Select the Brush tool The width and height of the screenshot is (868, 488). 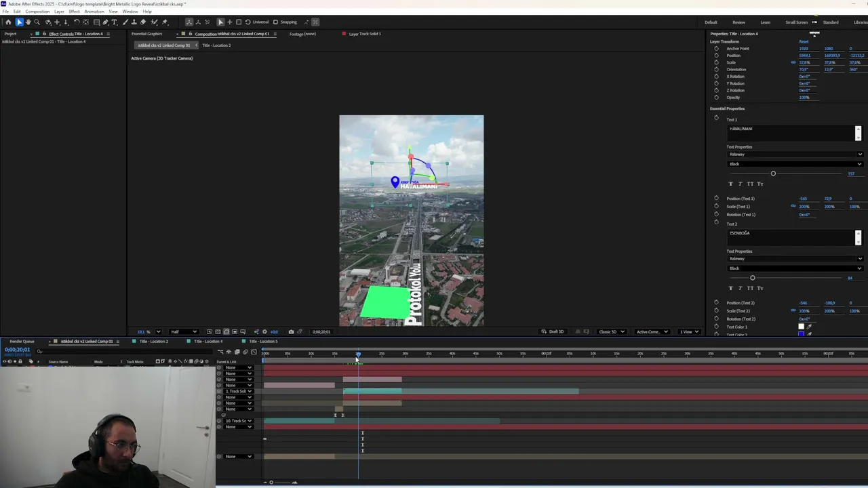[x=125, y=22]
